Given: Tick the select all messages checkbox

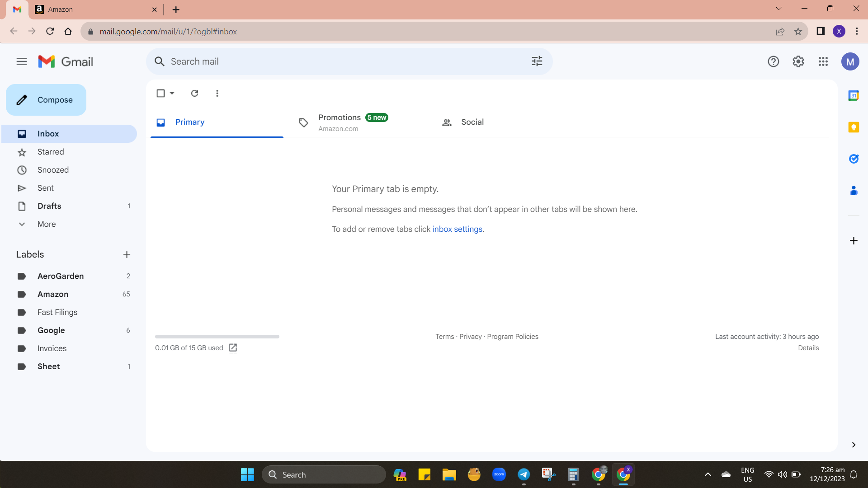Looking at the screenshot, I should [160, 93].
